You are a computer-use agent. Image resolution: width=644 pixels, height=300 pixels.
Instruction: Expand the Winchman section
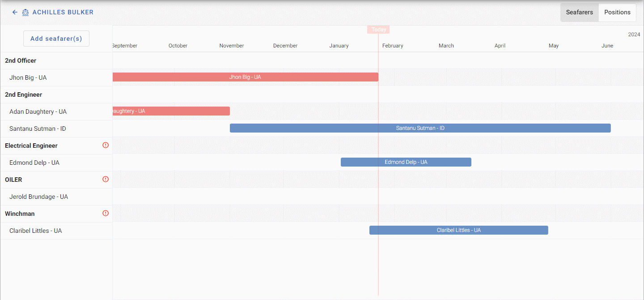click(20, 214)
